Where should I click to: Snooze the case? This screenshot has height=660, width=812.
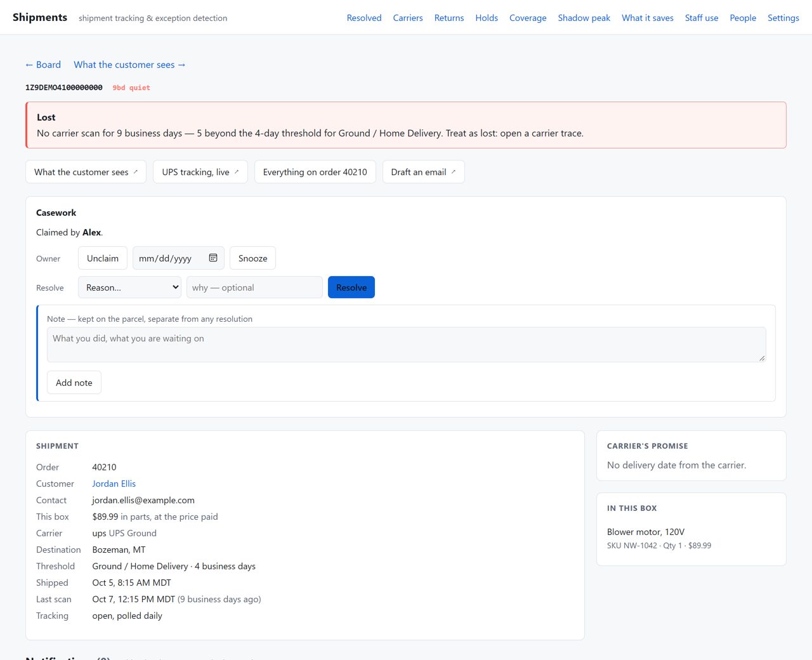point(252,258)
